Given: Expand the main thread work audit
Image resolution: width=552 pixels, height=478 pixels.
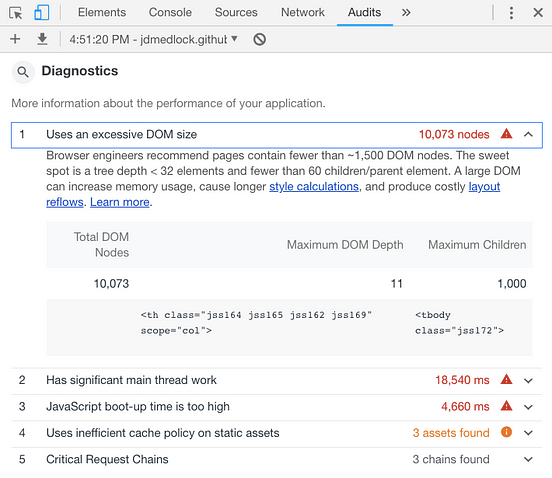Looking at the screenshot, I should (x=528, y=380).
